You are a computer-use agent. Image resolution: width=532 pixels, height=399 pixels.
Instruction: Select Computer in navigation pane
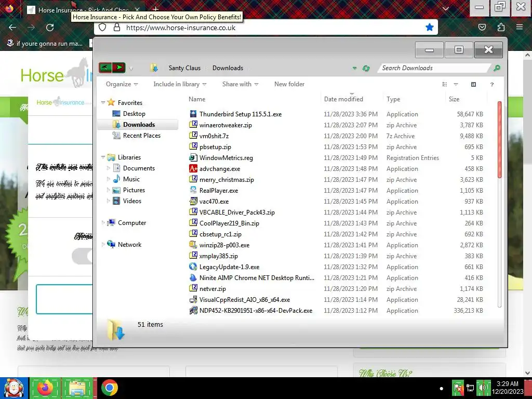[x=132, y=223]
